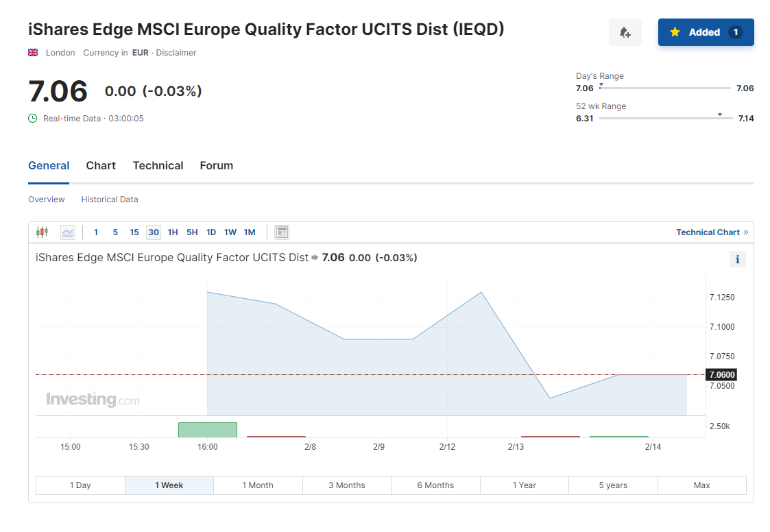Show the 3 Months range

click(x=347, y=485)
